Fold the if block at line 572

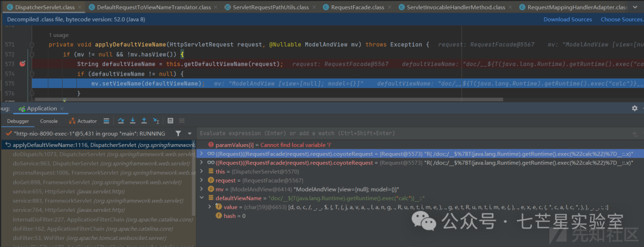32,54
